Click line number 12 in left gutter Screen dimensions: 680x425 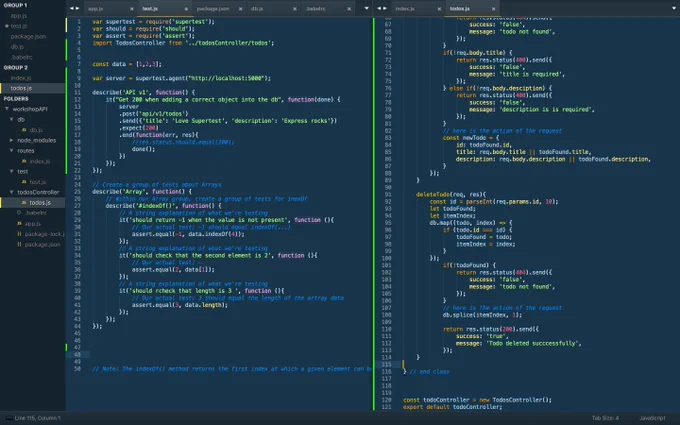[77, 99]
